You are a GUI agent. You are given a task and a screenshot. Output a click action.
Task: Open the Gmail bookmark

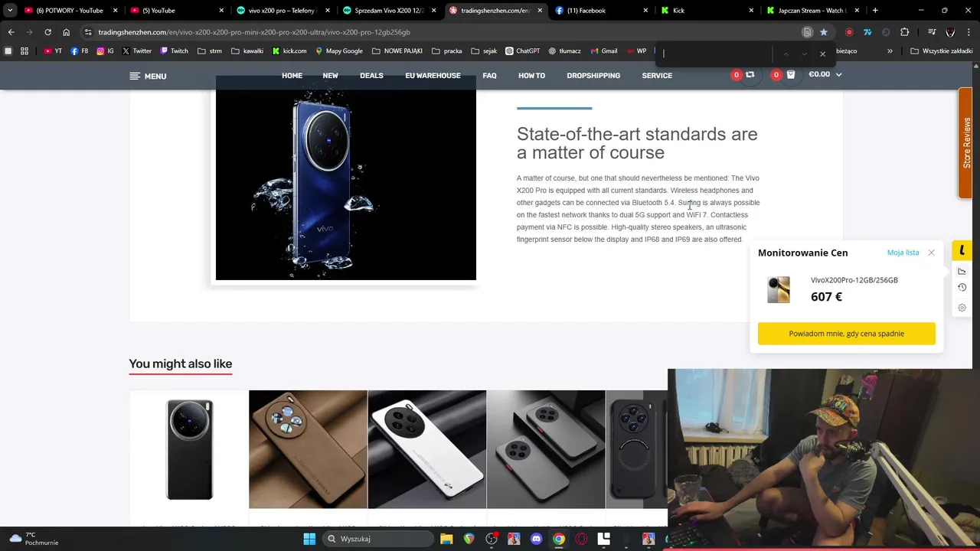click(603, 51)
